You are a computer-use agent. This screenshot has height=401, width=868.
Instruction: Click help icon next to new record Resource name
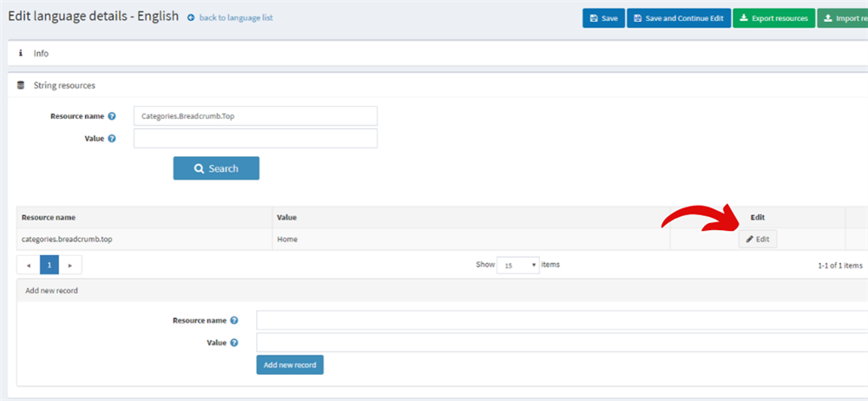[234, 320]
